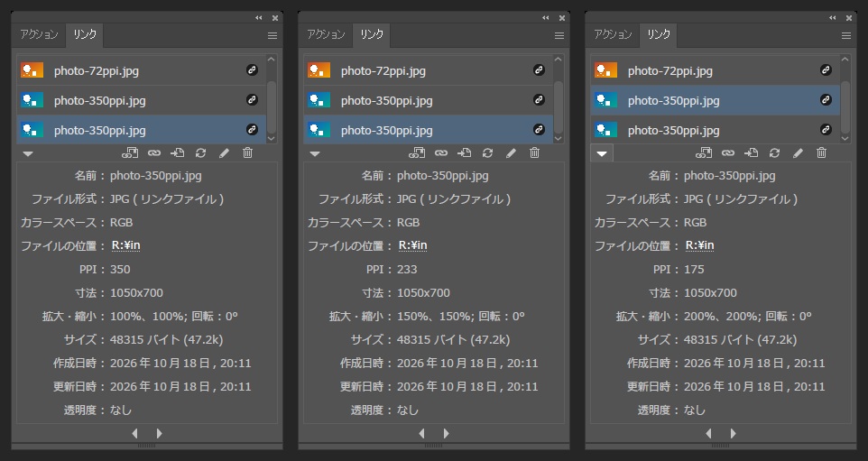Click scale value 200%、200%; 回転：0°
Viewport: 868px width, 461px height.
coord(747,316)
